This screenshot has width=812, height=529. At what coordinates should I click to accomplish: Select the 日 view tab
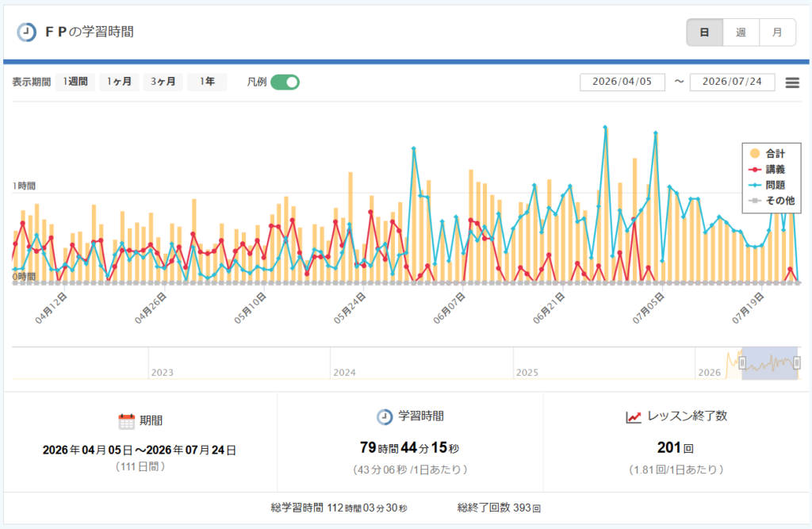pos(705,33)
